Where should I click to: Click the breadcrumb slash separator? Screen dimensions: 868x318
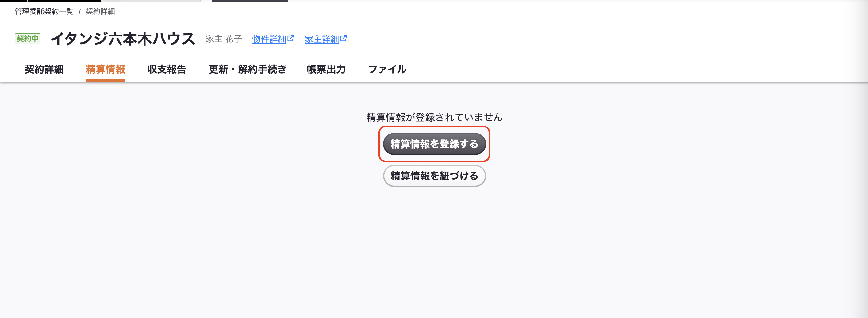point(79,12)
